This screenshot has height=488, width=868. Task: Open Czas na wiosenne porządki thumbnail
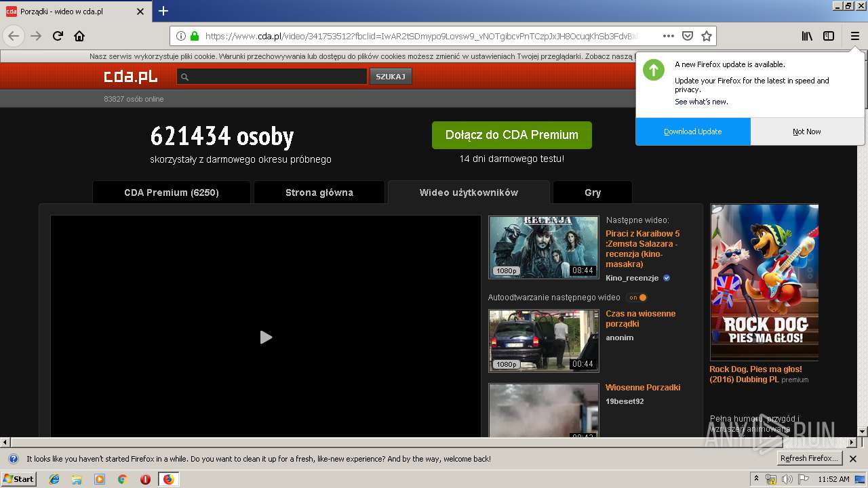pyautogui.click(x=544, y=341)
